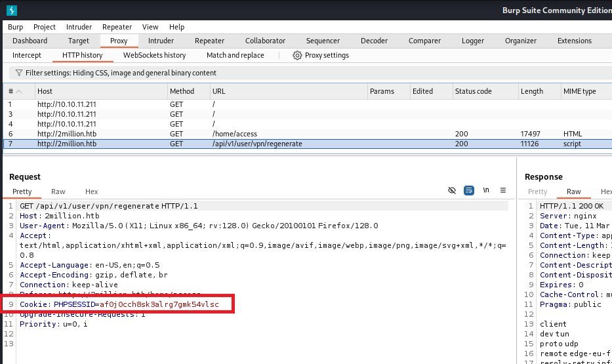Toggle line wrap button in Request toolbar
This screenshot has width=612, height=364.
point(469,190)
